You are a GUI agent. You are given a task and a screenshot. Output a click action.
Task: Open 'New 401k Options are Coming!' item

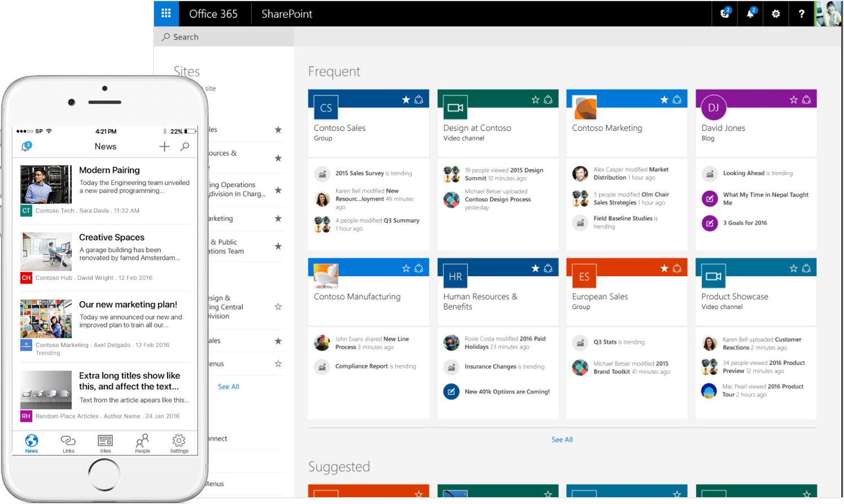[x=507, y=392]
